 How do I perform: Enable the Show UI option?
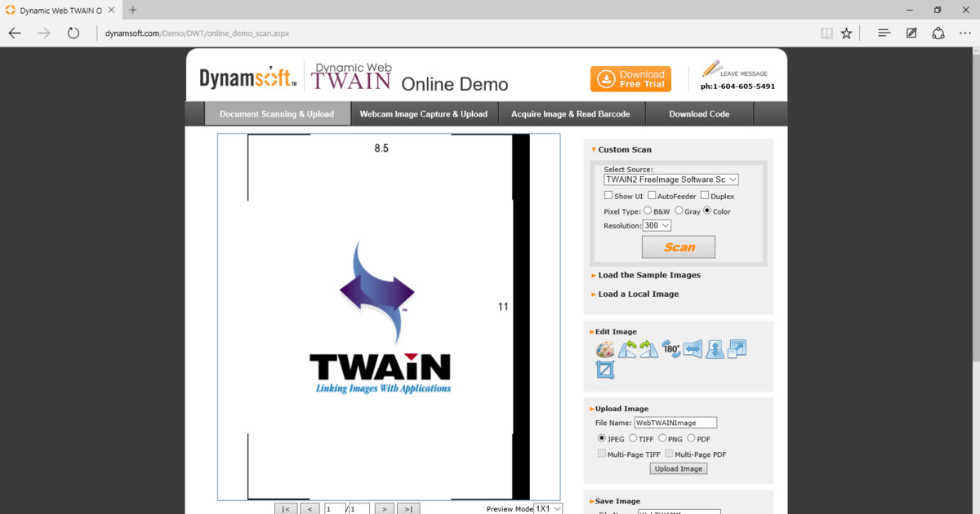tap(608, 195)
